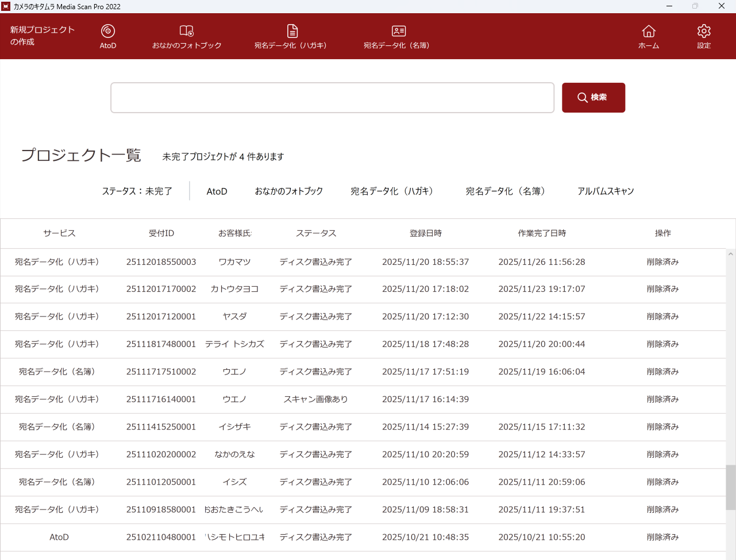Click the magnifier icon in the search button
The image size is (736, 560).
[x=582, y=98]
